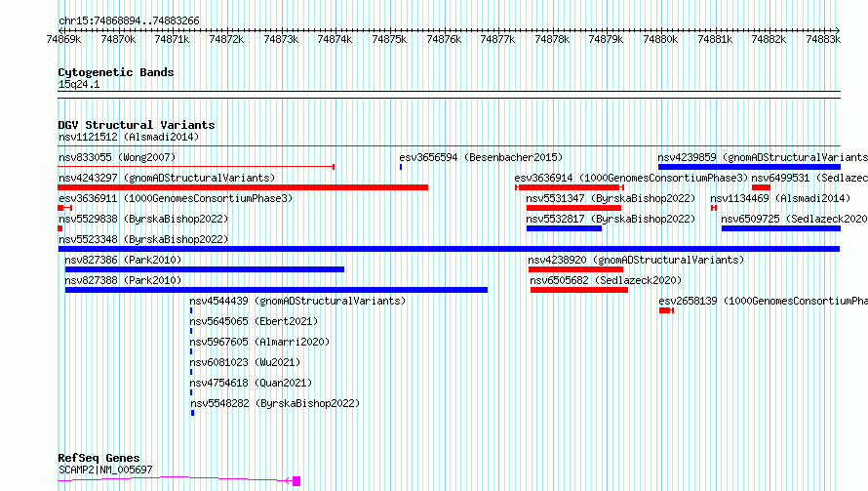This screenshot has width=868, height=491.
Task: Click the red nsv5531347 feature bar
Action: [573, 208]
